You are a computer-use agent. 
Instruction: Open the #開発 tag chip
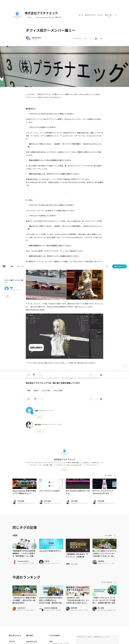[29, 390]
